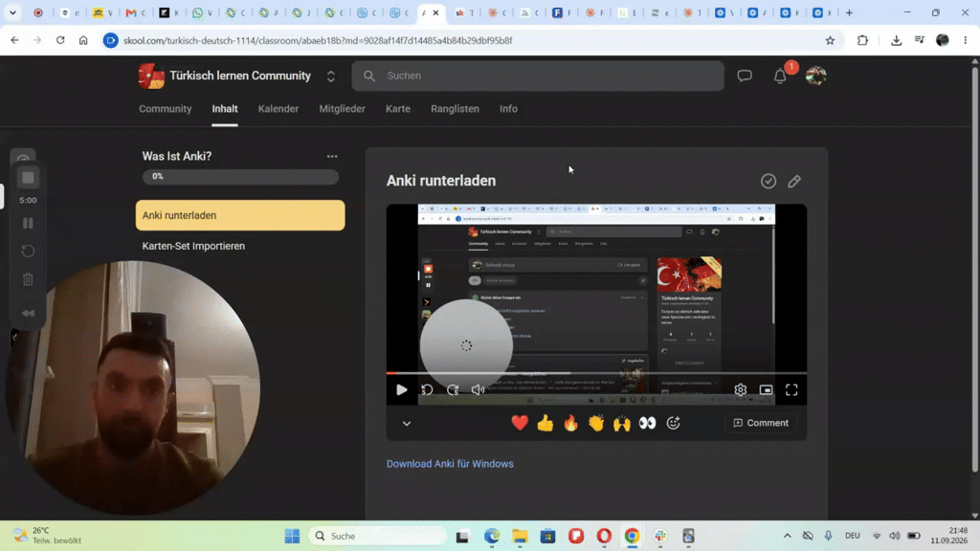Collapse reactions panel with the down chevron
980x551 pixels.
click(x=406, y=424)
